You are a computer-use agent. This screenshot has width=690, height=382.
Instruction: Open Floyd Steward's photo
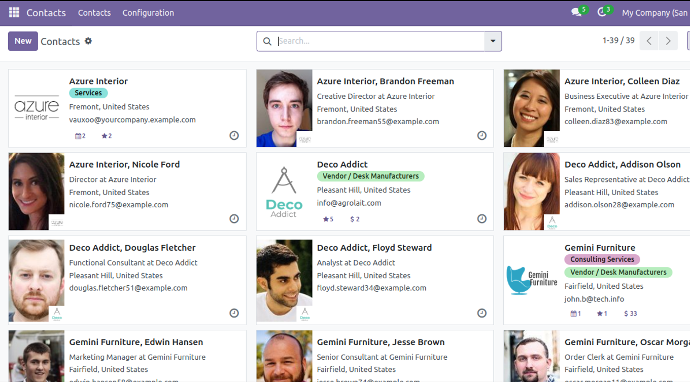coord(284,281)
